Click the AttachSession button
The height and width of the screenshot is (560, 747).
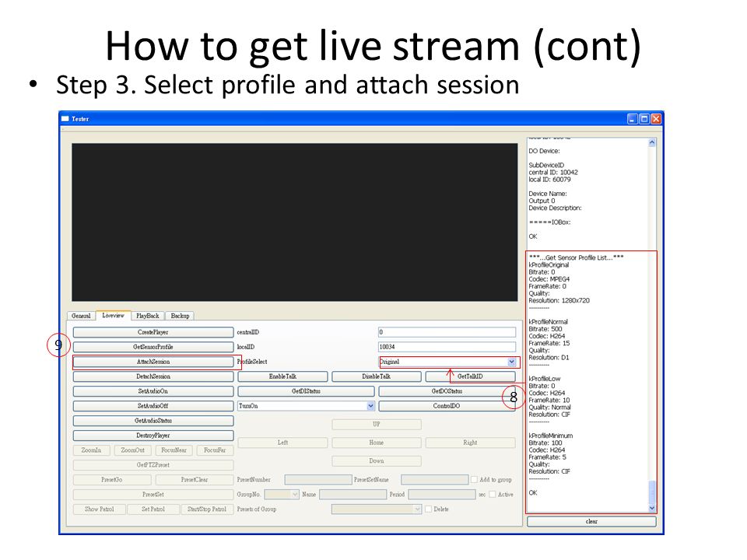[x=153, y=362]
